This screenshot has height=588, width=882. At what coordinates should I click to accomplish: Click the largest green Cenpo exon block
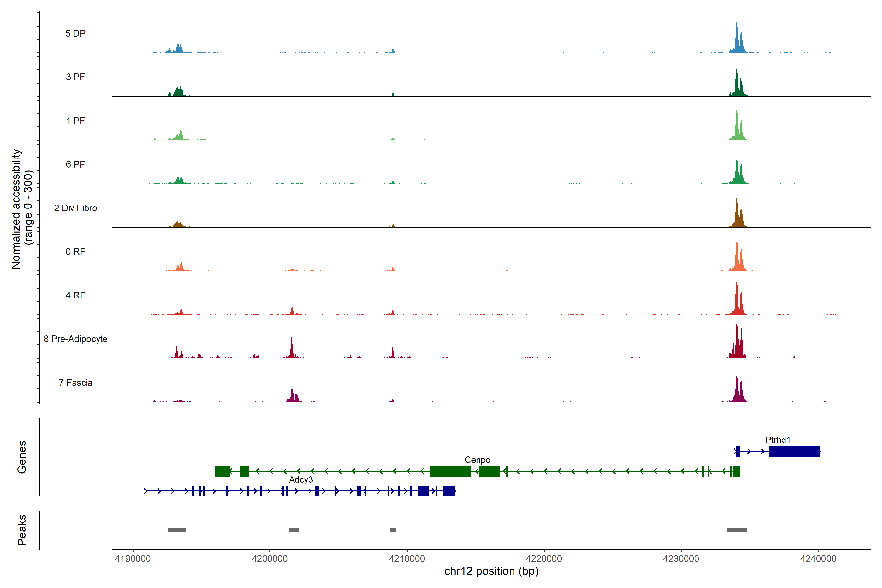450,471
